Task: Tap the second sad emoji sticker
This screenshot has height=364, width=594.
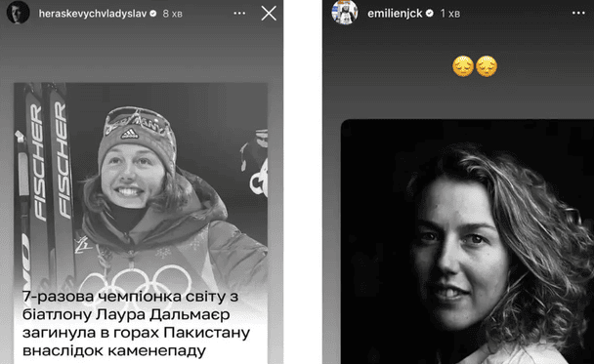Action: (x=487, y=66)
